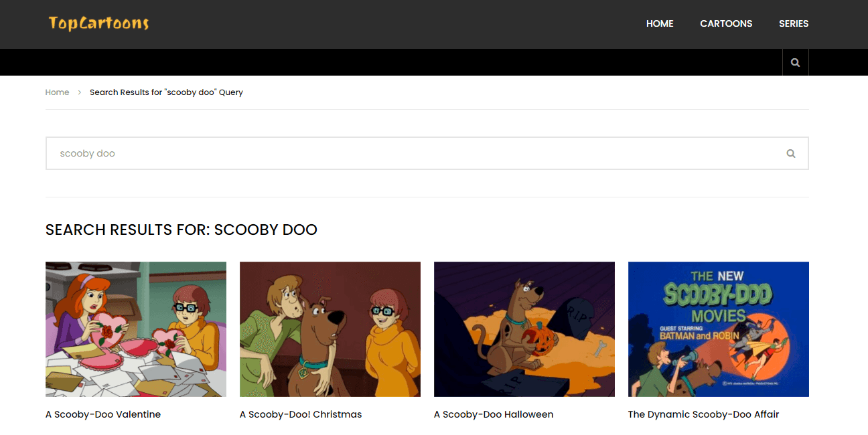
Task: Click the breadcrumb chevron separator after Home
Action: pyautogui.click(x=80, y=92)
